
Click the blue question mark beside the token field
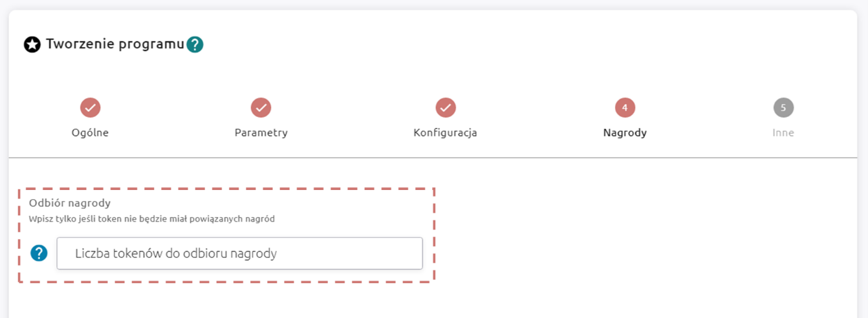coord(39,253)
